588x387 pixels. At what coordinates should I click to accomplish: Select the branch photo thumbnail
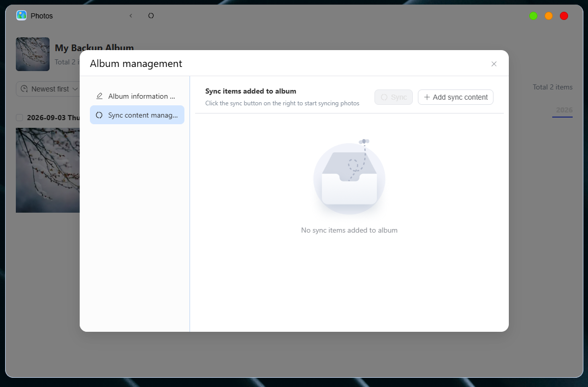tap(48, 170)
